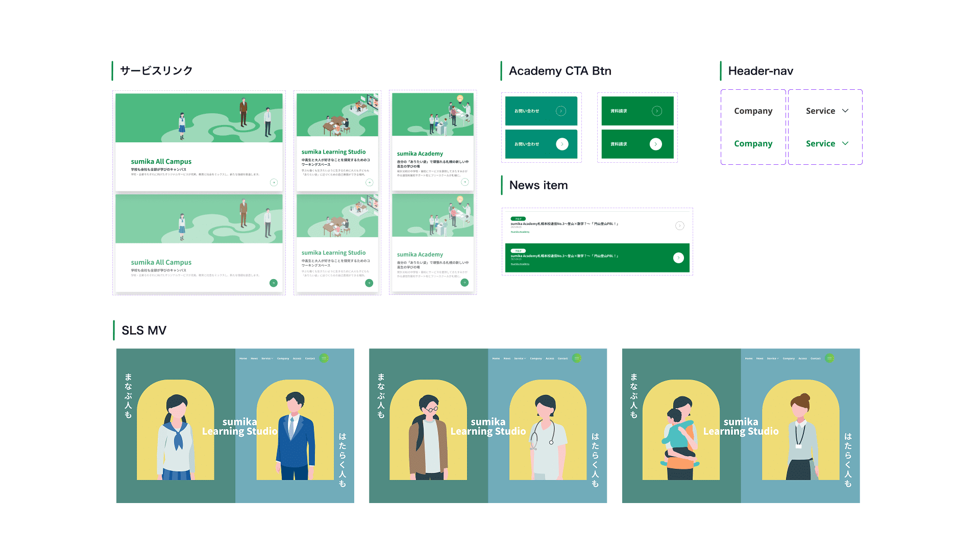Click the hover-state お問い合わせ button label
The width and height of the screenshot is (980, 551).
527,144
